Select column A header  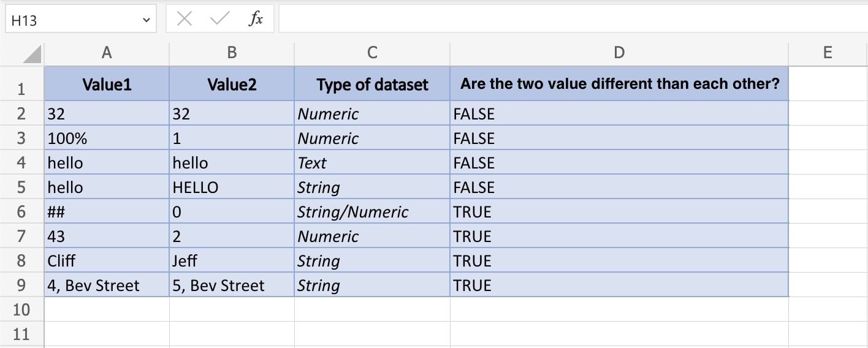click(x=107, y=53)
